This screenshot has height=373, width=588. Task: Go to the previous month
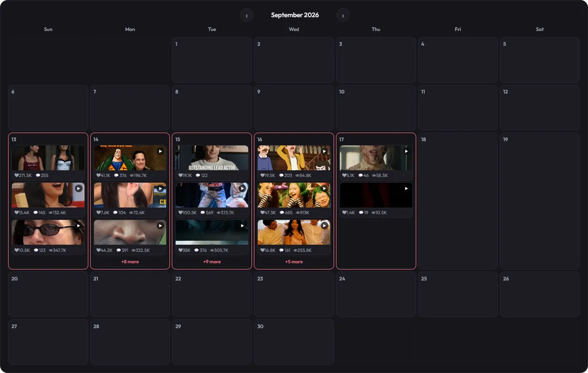247,15
